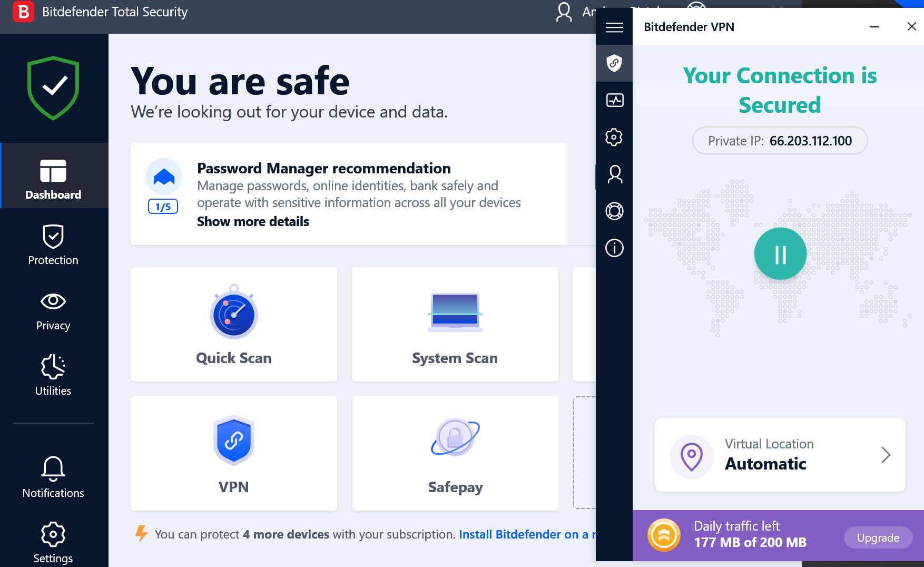
Task: Close the Bitdefender VPN window
Action: click(x=912, y=26)
